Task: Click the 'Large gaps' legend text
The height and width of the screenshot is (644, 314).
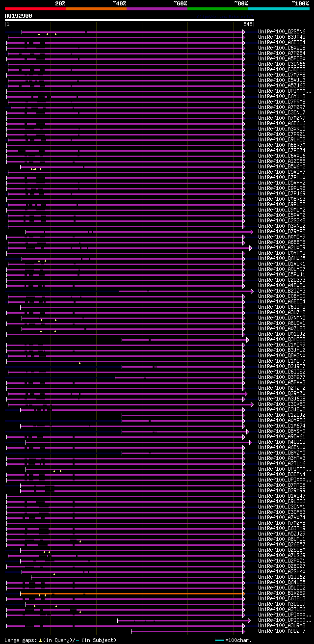Action: [x=21, y=640]
